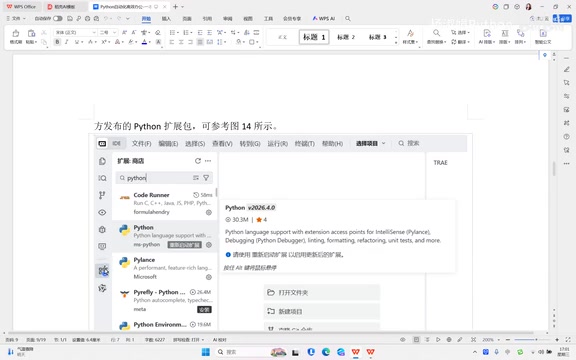The height and width of the screenshot is (360, 576).
Task: Switch to the 引用 ribbon tab
Action: (x=207, y=18)
